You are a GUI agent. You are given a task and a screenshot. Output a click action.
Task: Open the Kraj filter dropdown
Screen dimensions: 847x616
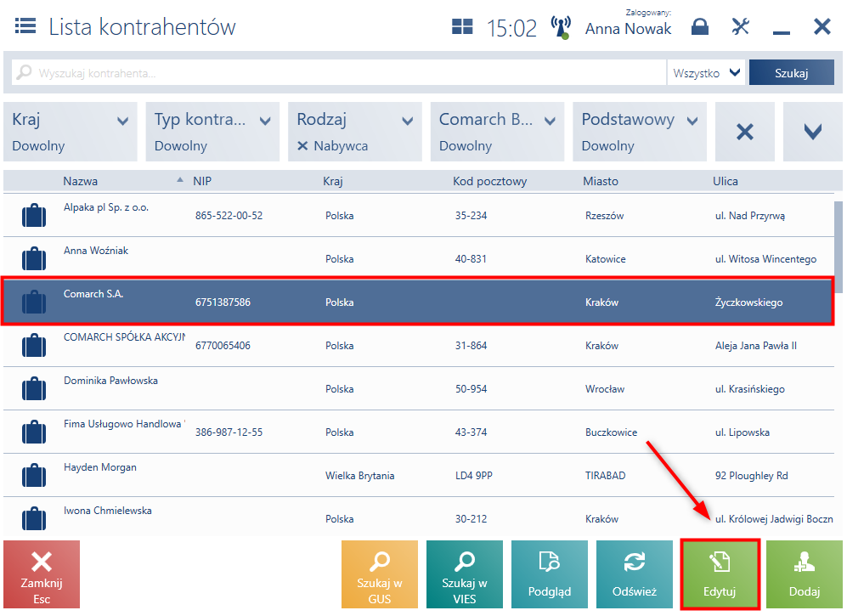(x=71, y=132)
